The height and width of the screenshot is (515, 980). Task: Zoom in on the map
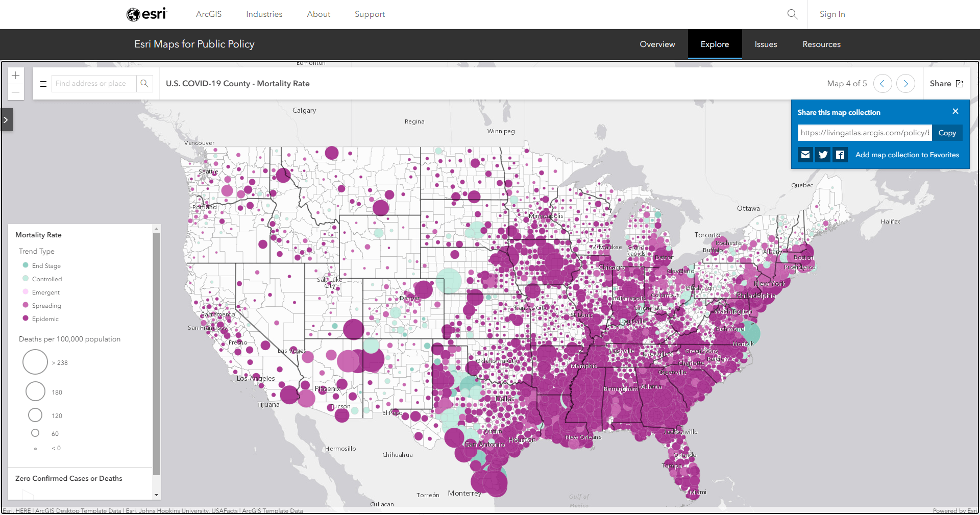click(16, 76)
